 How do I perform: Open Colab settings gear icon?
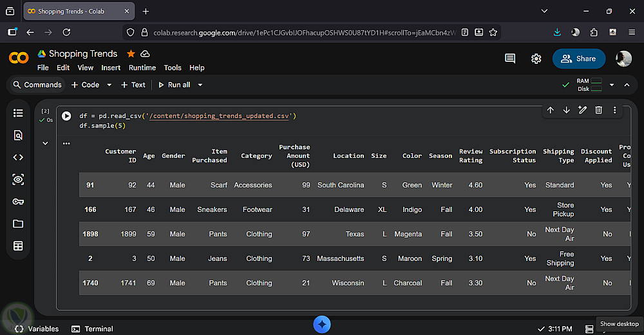536,59
